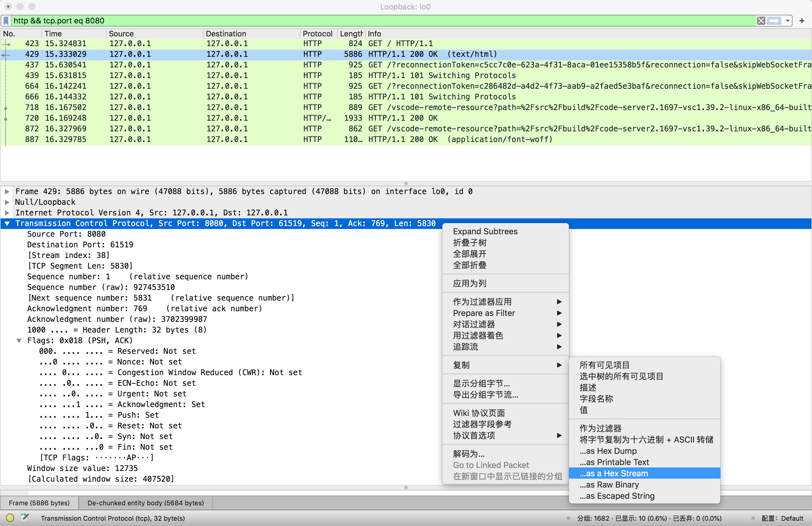
Task: Choose 导出分组字节流... menu entry
Action: 505,395
